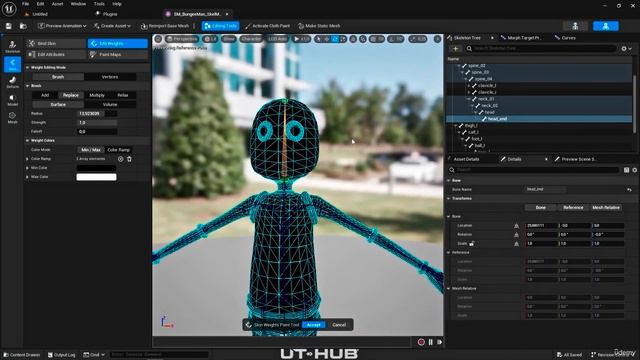Cancel the Skin Weights Paint Tool
Screen dimensions: 640x360
(339, 325)
